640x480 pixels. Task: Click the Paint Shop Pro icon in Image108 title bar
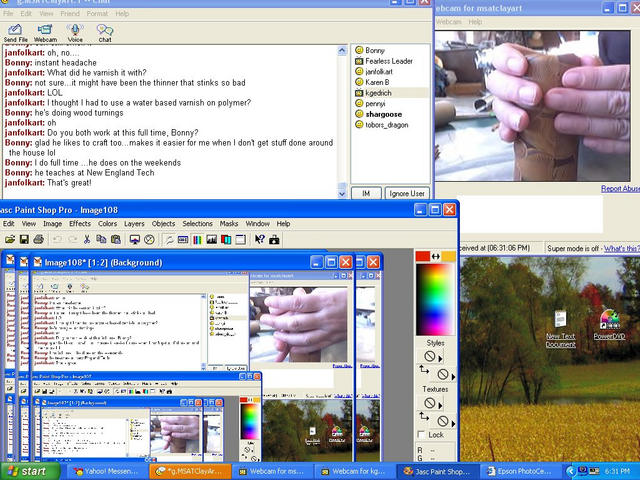pos(38,262)
